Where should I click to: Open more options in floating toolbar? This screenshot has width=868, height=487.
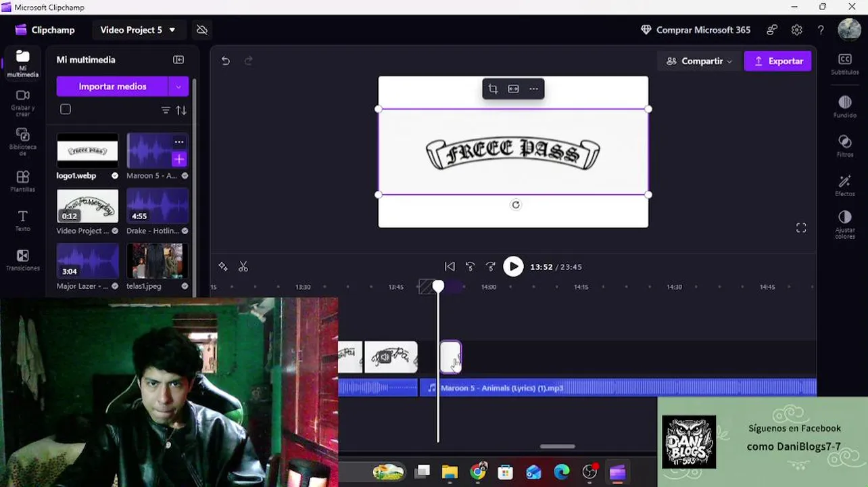tap(533, 89)
